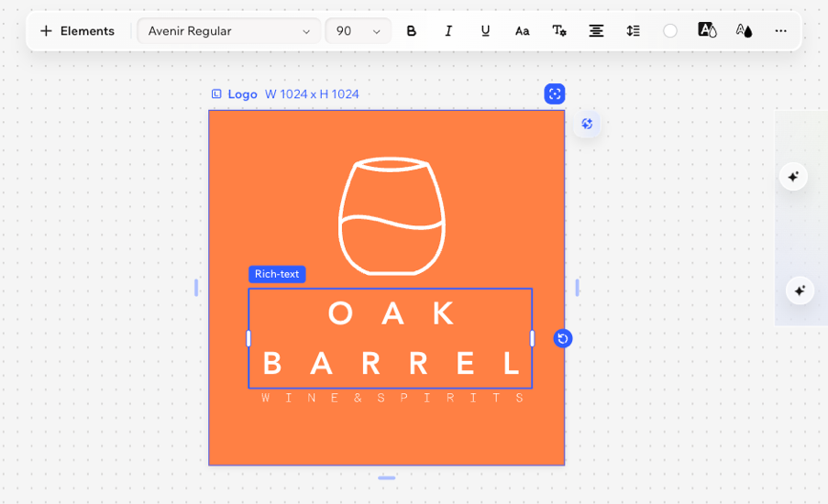Click the rotate handle next to text box
Image resolution: width=828 pixels, height=504 pixels.
[563, 338]
